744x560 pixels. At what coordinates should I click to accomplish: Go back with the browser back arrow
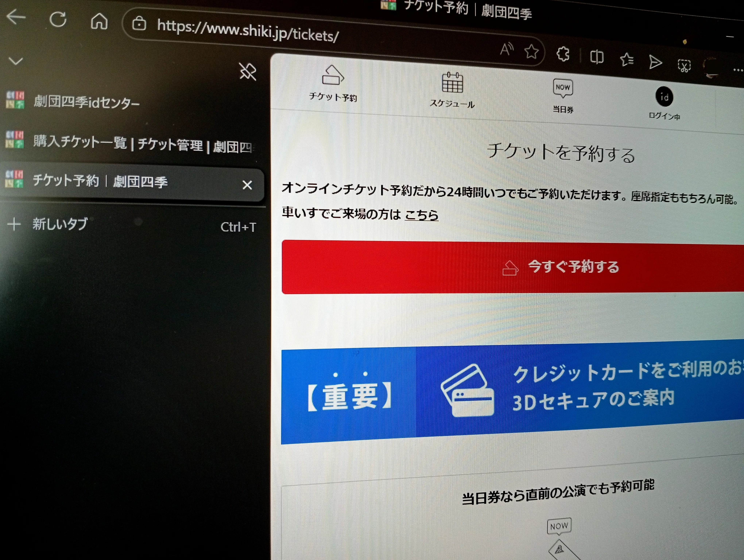(16, 17)
